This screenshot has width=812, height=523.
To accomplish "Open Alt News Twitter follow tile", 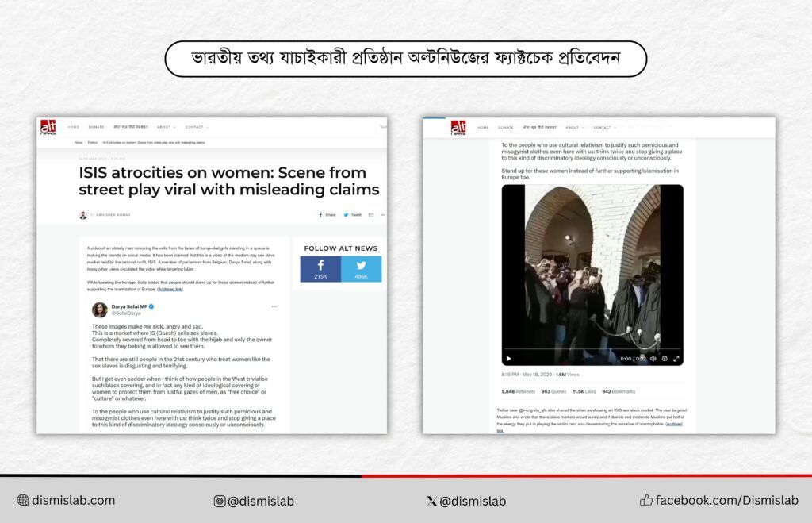I will pos(361,269).
